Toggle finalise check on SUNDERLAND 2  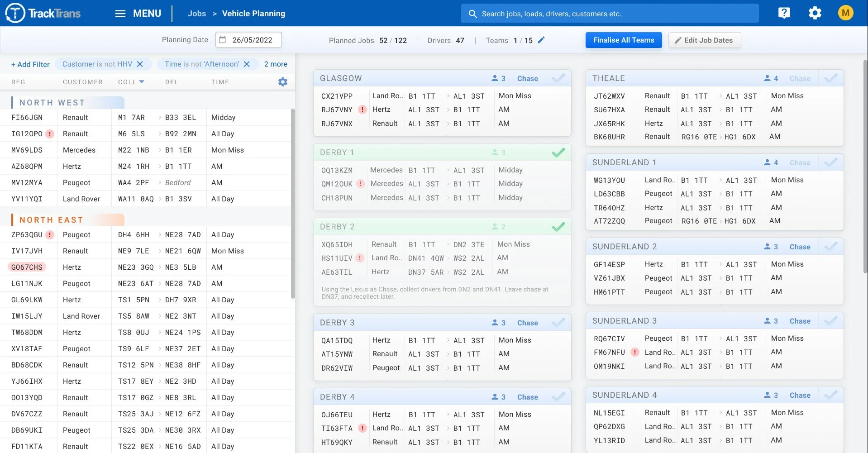tap(831, 247)
